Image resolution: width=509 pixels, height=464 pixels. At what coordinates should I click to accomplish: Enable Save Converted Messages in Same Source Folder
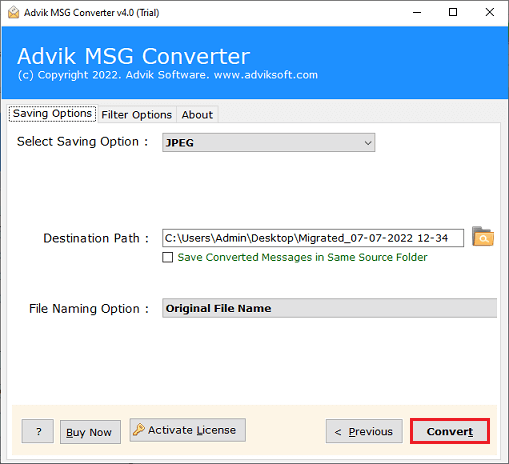168,257
